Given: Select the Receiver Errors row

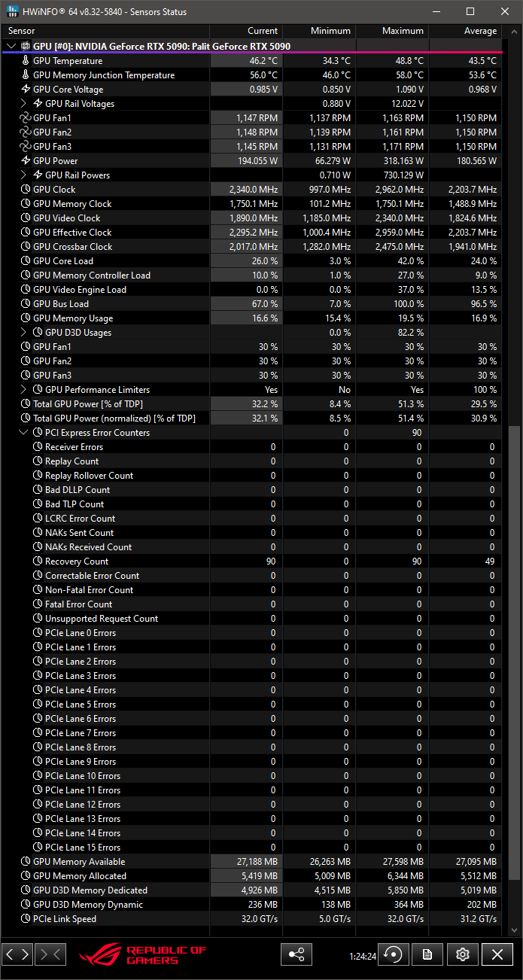Looking at the screenshot, I should pos(251,447).
